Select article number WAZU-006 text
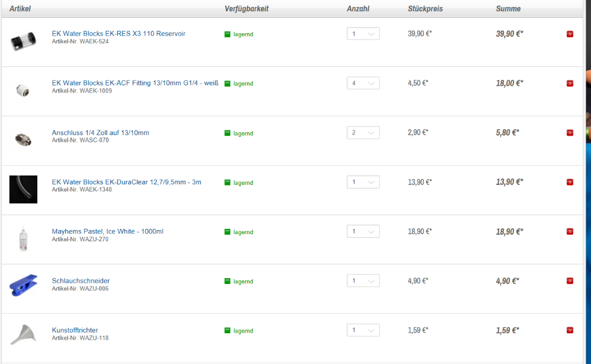Screen dimensions: 591x364 94,289
